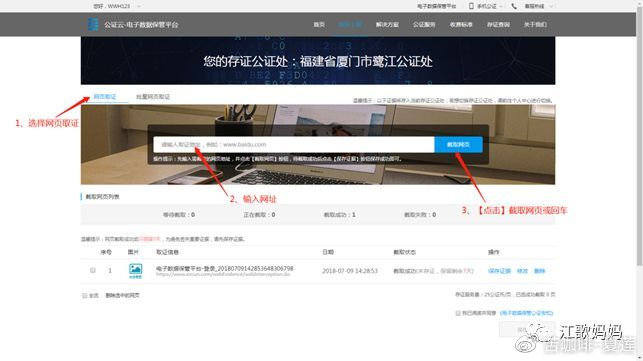643x361 pixels.
Task: Click 删除选中的网页 below the table
Action: (123, 295)
